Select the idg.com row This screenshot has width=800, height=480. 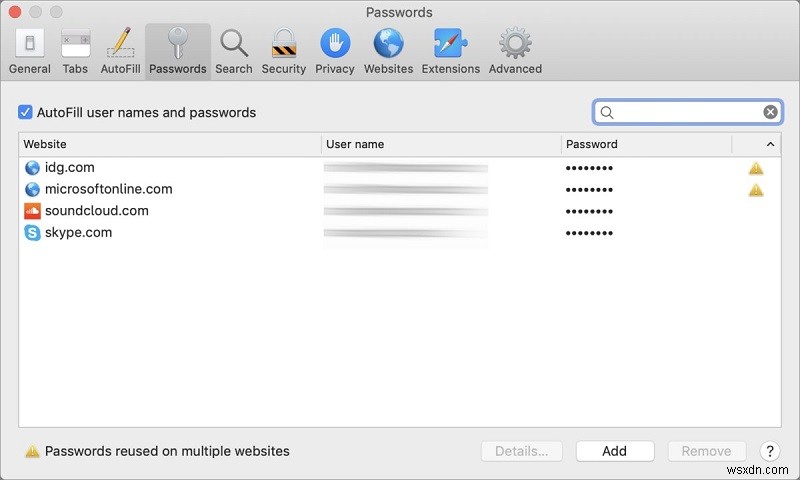400,168
